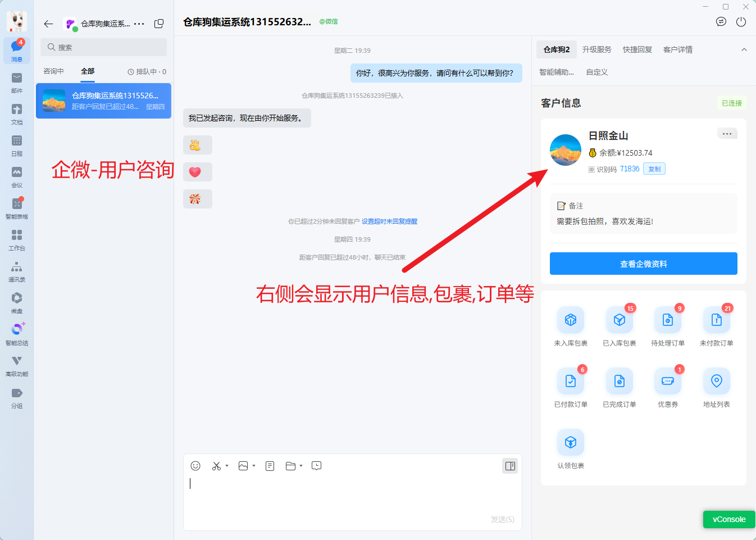Open the 邮件 mail sidebar icon

click(17, 82)
